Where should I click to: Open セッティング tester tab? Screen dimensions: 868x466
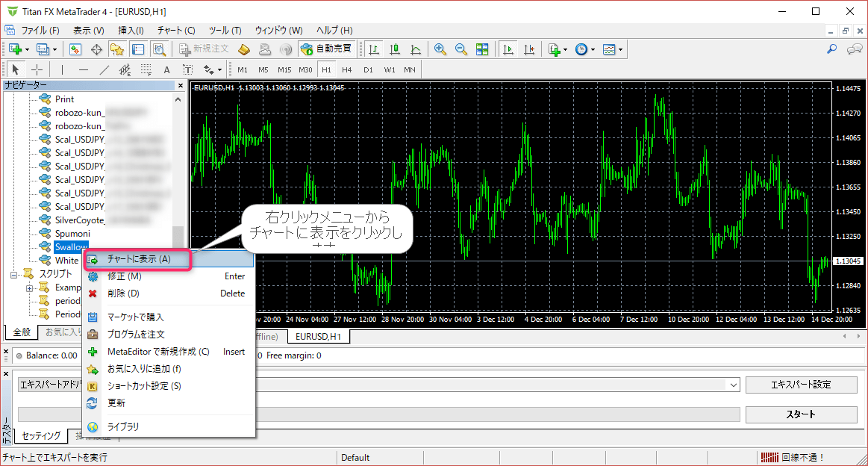(x=41, y=435)
